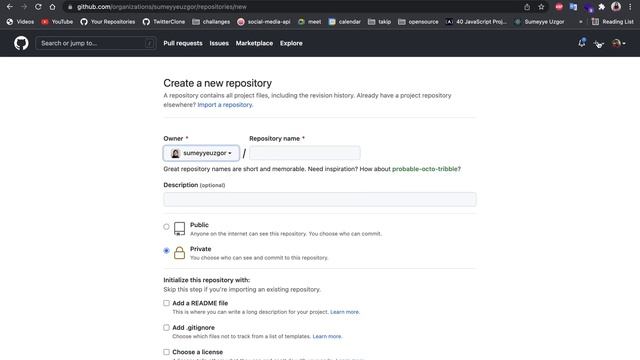Click the Repository name field
Screen dimensions: 640x360
pos(304,153)
